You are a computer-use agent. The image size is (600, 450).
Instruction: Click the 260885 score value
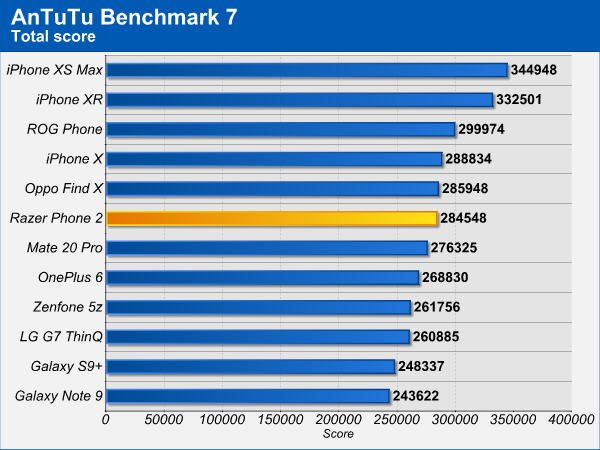tap(436, 337)
